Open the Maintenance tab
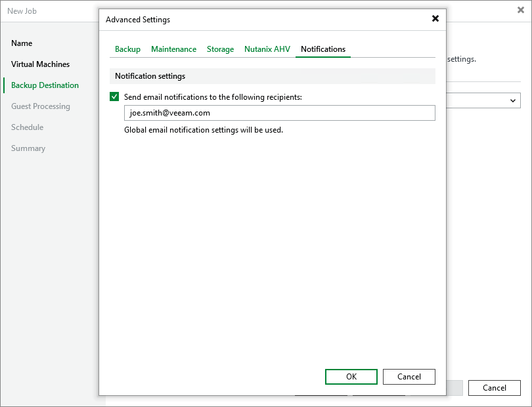The height and width of the screenshot is (407, 532). (x=173, y=49)
